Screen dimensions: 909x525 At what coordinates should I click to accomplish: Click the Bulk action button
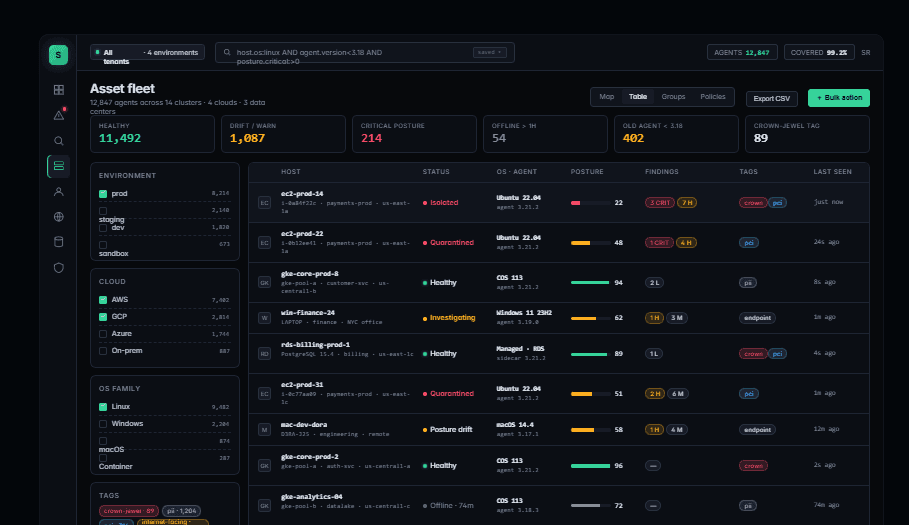click(839, 98)
